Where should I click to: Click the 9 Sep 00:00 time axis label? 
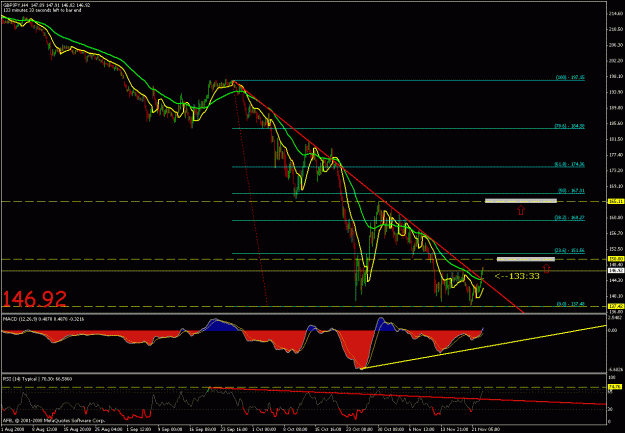[x=172, y=429]
